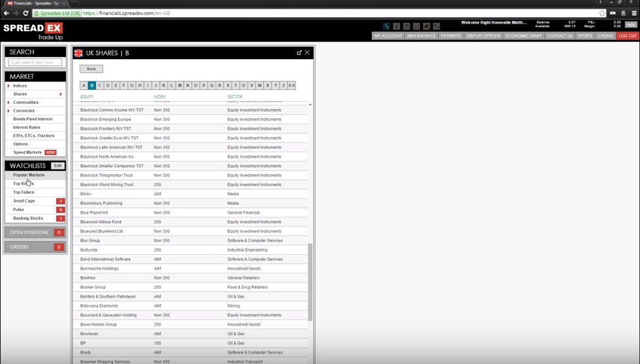Image resolution: width=640 pixels, height=364 pixels.
Task: Open the Blackrock World Mining Trust row
Action: [190, 185]
